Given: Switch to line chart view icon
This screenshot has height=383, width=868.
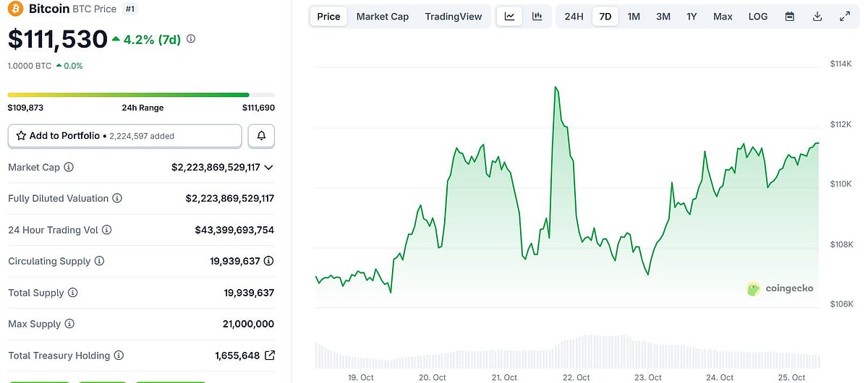Looking at the screenshot, I should (x=509, y=16).
